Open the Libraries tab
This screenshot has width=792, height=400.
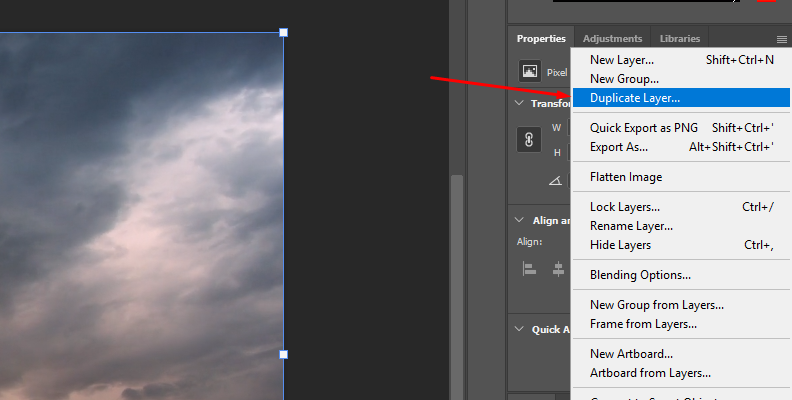[680, 39]
